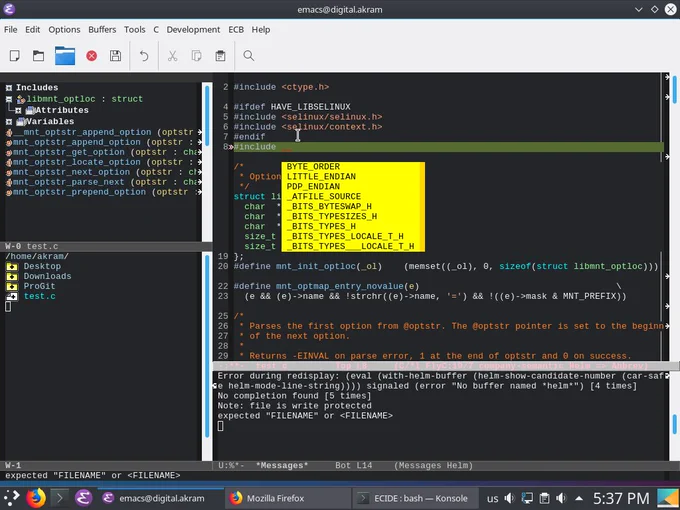Place cursor on highlighted #include line
The image size is (680, 510).
click(x=448, y=147)
